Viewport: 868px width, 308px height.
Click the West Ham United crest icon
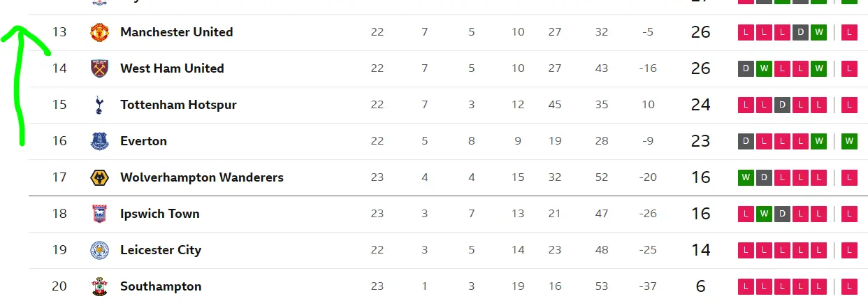click(x=100, y=68)
